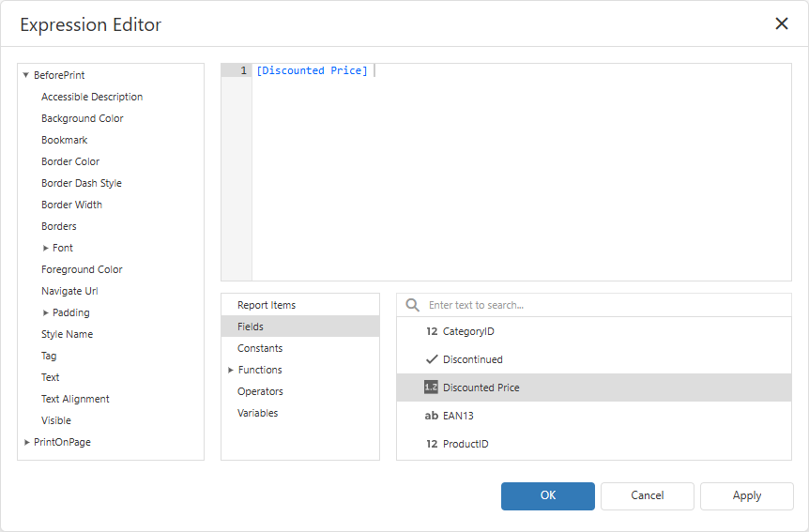Screen dimensions: 809x532
Task: Collapse the BeforePrint tree node
Action: tap(25, 75)
